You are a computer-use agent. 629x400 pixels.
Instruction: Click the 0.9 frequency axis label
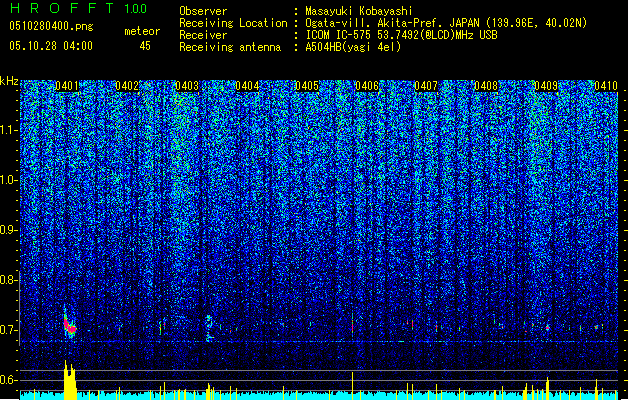pyautogui.click(x=9, y=230)
